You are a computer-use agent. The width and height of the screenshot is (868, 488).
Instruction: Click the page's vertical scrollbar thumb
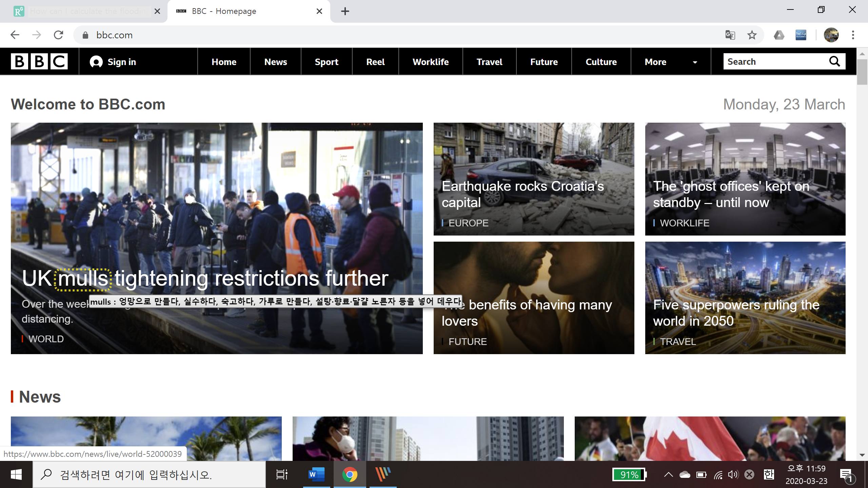point(862,72)
